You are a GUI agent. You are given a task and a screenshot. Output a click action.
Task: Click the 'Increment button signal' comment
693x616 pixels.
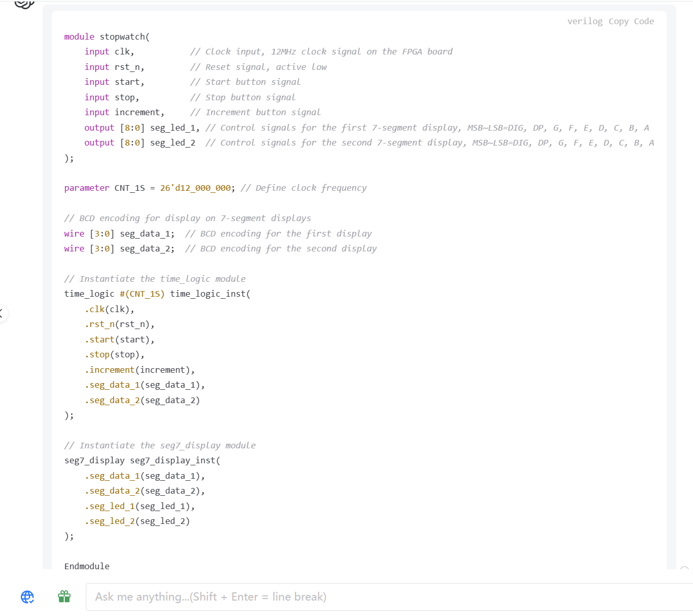(256, 112)
